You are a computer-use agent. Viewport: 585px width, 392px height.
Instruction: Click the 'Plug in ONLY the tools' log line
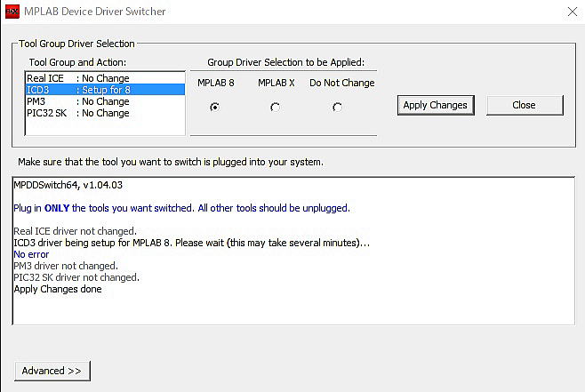tap(181, 208)
